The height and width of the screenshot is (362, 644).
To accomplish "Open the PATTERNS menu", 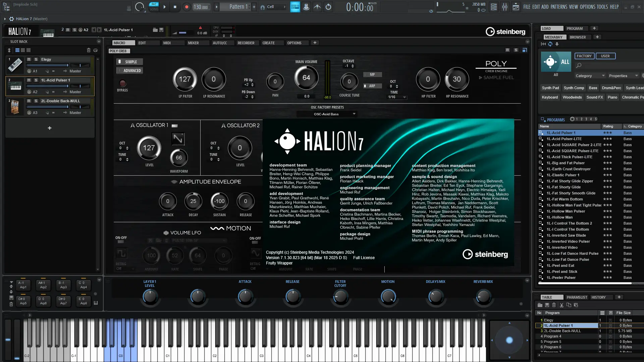I will click(x=559, y=7).
